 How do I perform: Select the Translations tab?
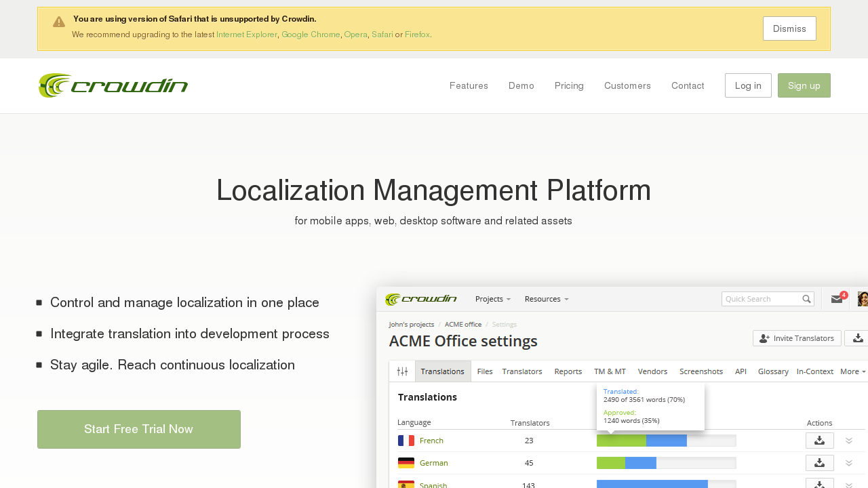(443, 371)
